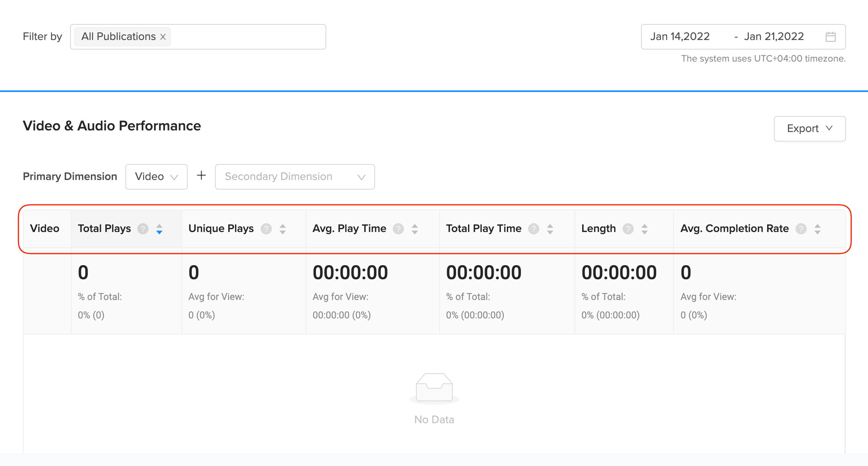
Task: Open the Video primary dimension dropdown
Action: coord(156,177)
